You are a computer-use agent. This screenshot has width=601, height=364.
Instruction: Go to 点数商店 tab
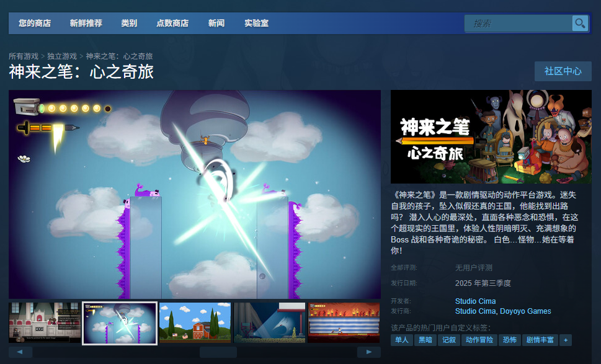(x=172, y=24)
